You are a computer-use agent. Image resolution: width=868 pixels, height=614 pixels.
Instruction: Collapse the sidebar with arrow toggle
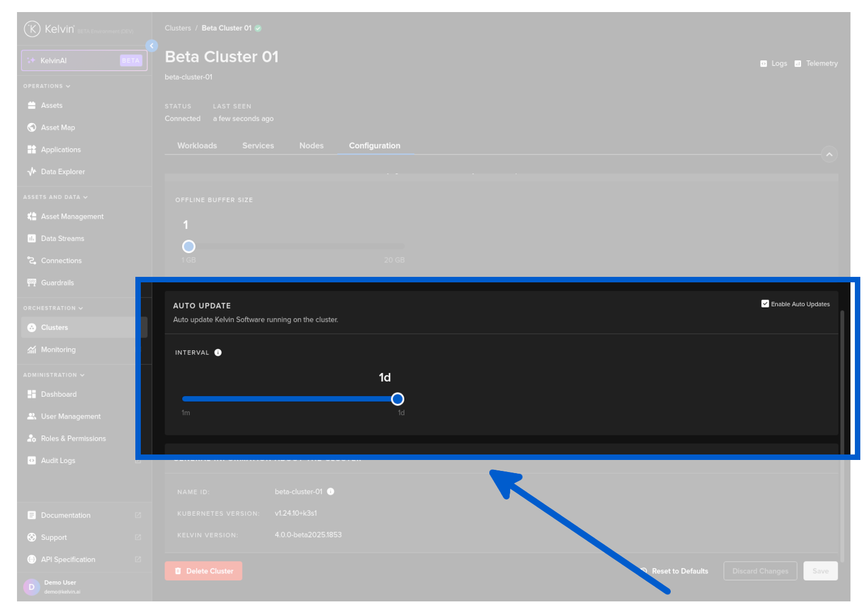click(152, 46)
